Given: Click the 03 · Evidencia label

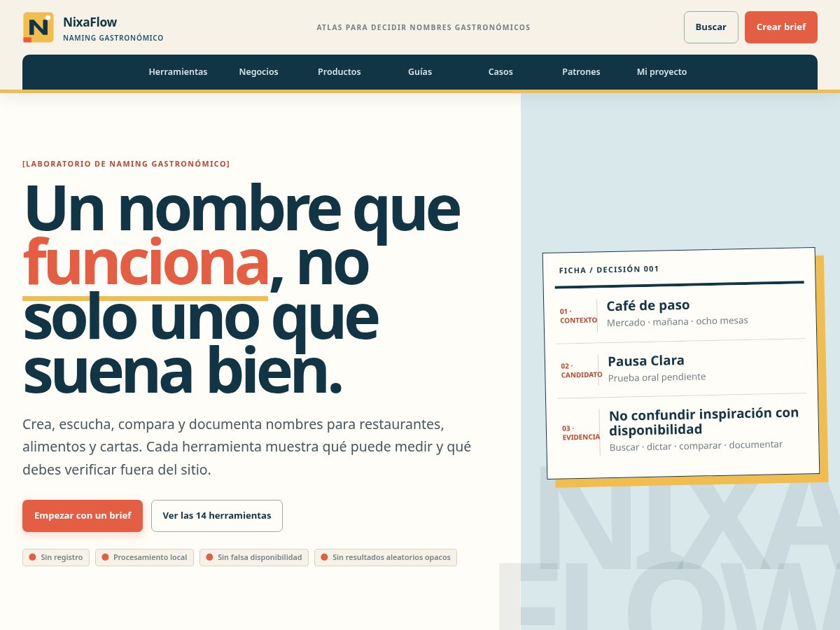Looking at the screenshot, I should pyautogui.click(x=581, y=433).
